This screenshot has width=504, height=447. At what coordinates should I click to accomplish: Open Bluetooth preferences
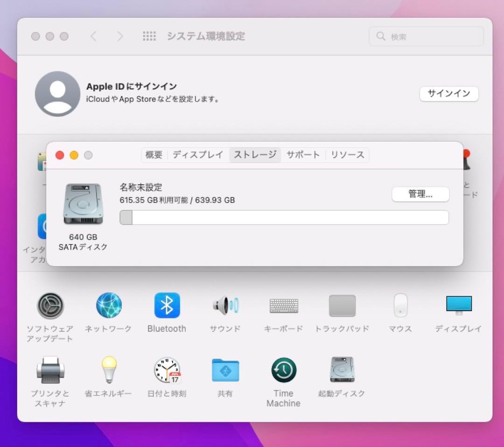click(x=167, y=305)
